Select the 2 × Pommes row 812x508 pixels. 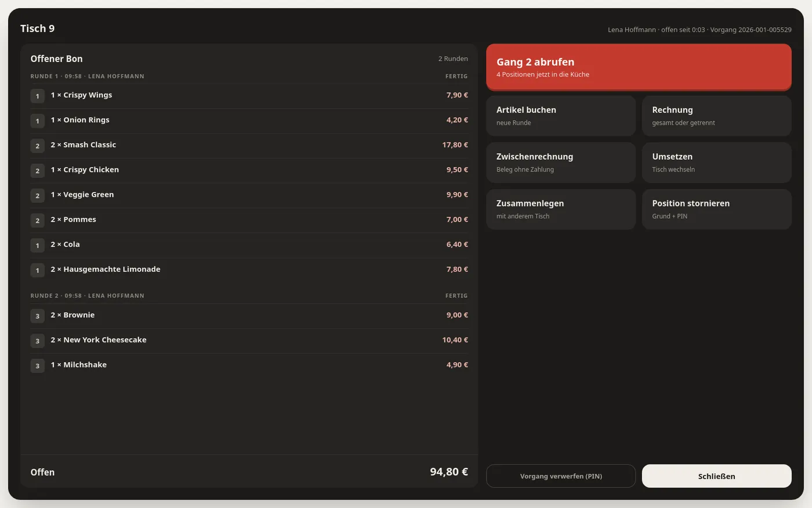(x=249, y=221)
